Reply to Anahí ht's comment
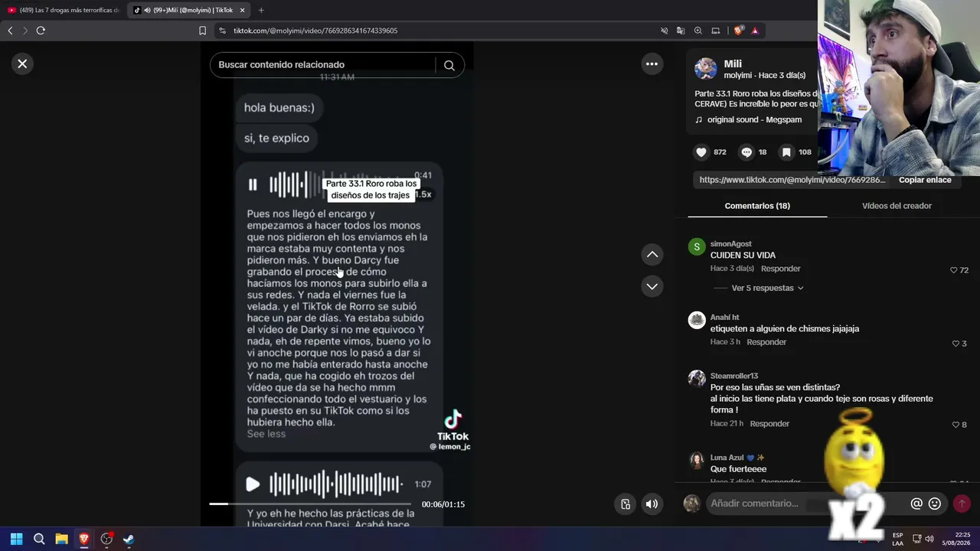The image size is (980, 551). (x=766, y=342)
